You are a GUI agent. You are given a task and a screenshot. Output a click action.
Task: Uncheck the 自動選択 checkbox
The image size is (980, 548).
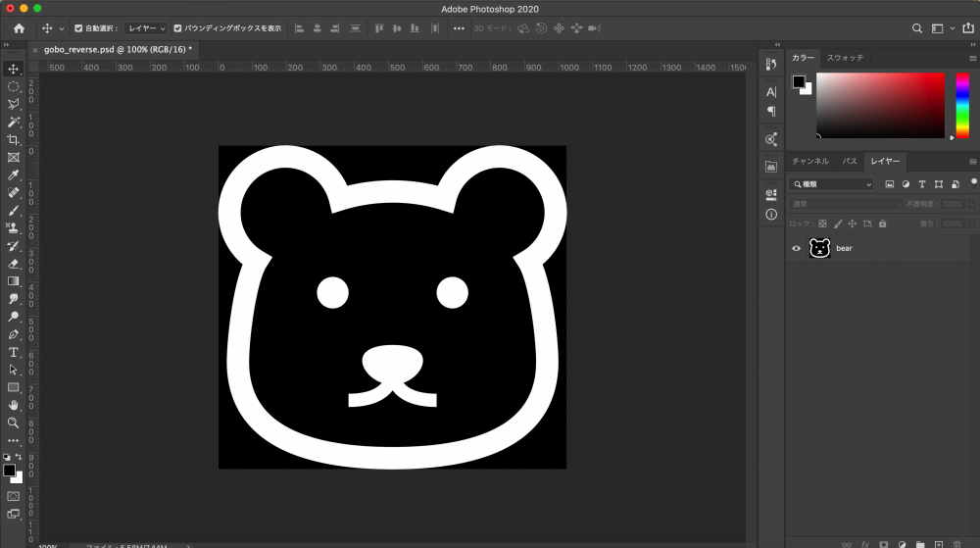tap(78, 28)
